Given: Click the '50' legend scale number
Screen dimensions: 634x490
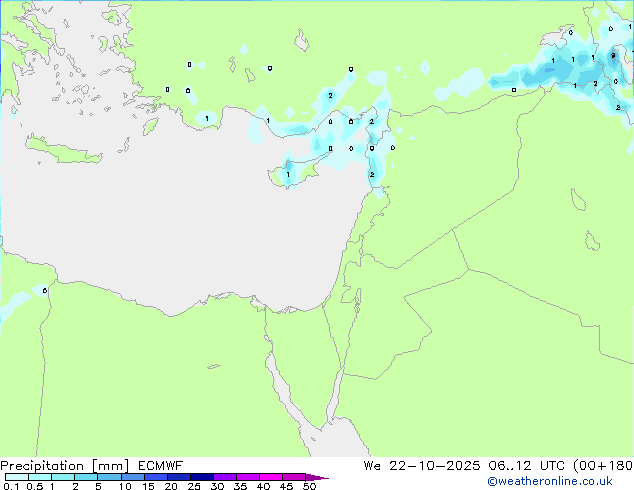Looking at the screenshot, I should point(310,486).
